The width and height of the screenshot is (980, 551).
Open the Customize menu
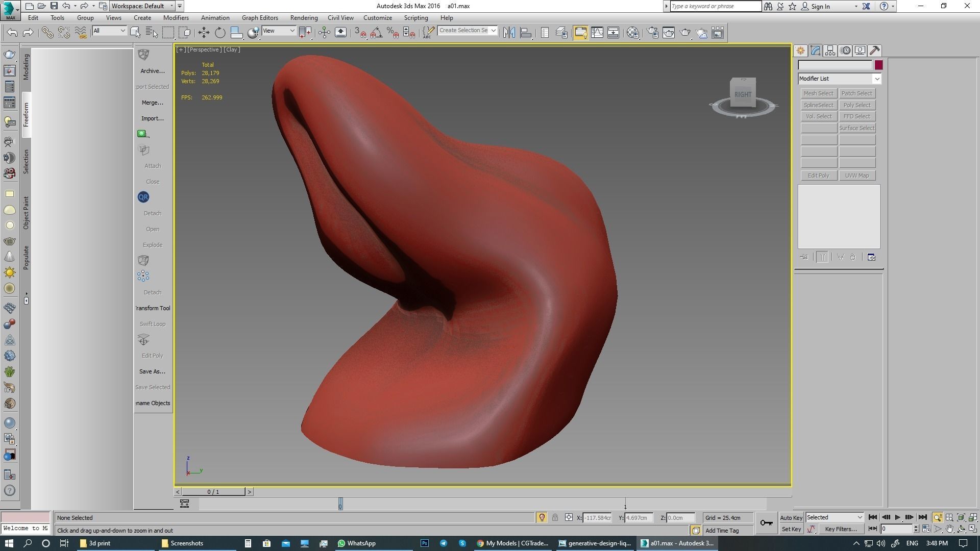tap(377, 17)
